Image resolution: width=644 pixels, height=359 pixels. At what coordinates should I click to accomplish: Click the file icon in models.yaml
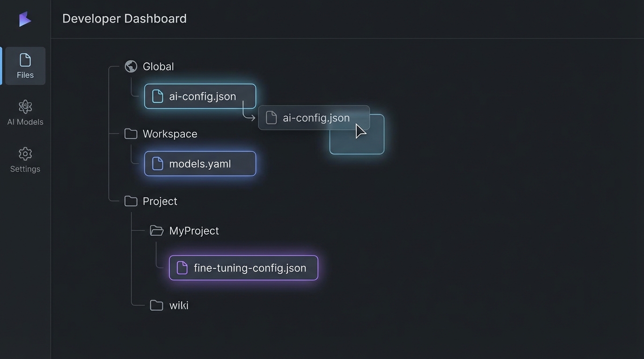click(x=158, y=164)
